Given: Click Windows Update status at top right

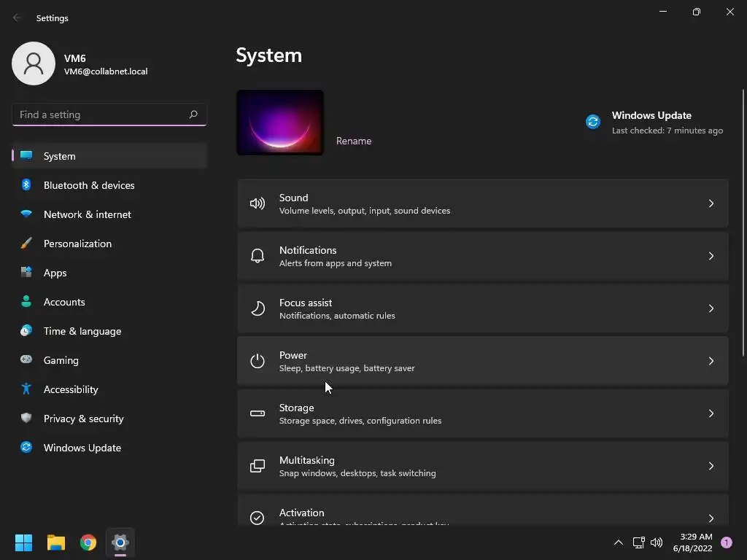Looking at the screenshot, I should pos(654,122).
